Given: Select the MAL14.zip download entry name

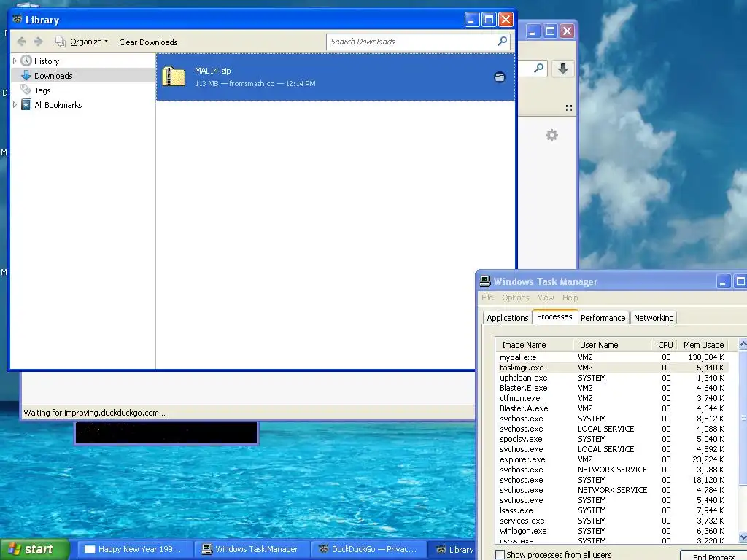Looking at the screenshot, I should 212,71.
